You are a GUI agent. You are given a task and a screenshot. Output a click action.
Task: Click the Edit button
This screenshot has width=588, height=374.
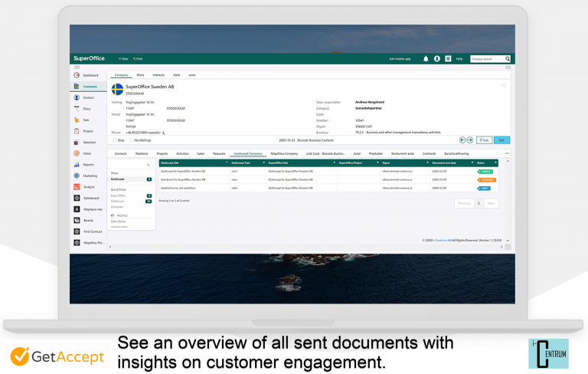tap(501, 140)
